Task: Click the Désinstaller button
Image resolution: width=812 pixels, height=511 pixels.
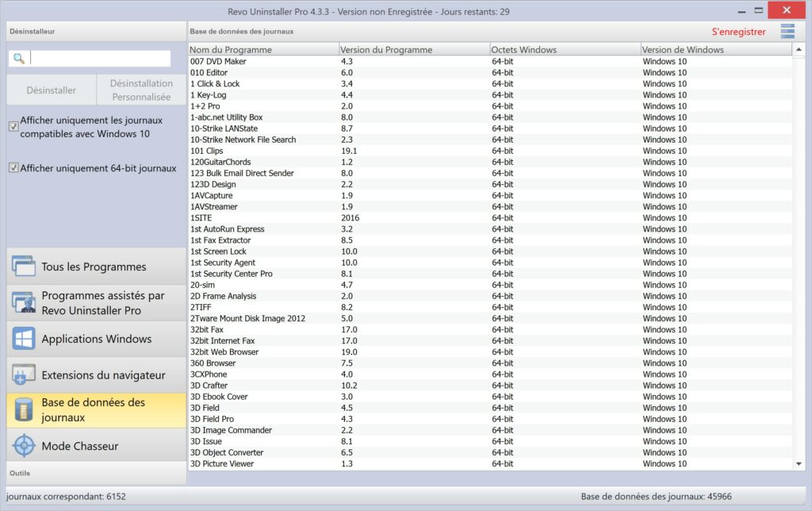Action: point(52,90)
